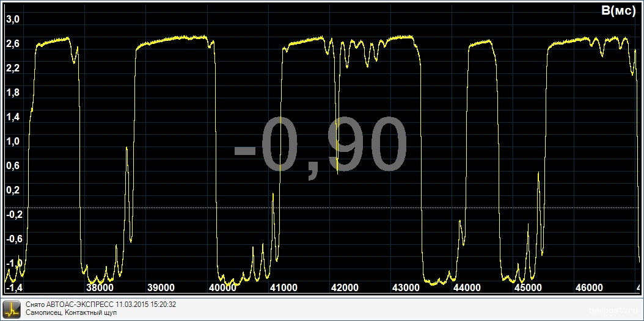Click the 46000 time axis label

click(589, 287)
